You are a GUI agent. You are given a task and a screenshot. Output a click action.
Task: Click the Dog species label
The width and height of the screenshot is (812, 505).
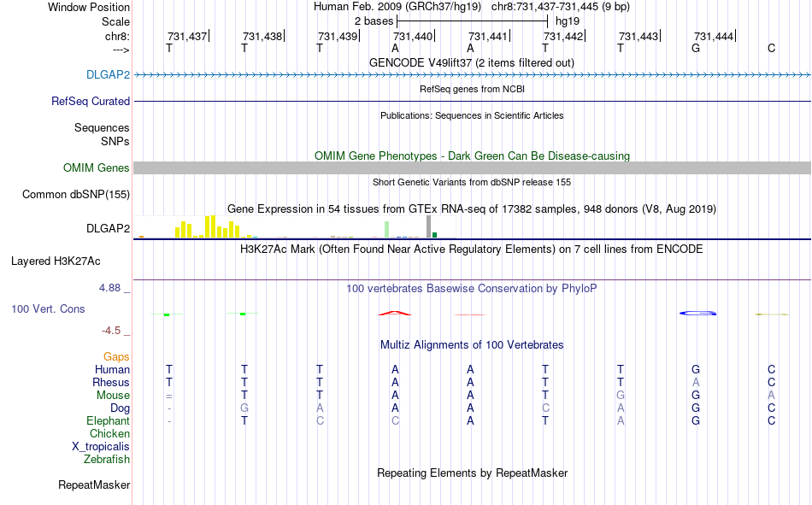coord(120,408)
